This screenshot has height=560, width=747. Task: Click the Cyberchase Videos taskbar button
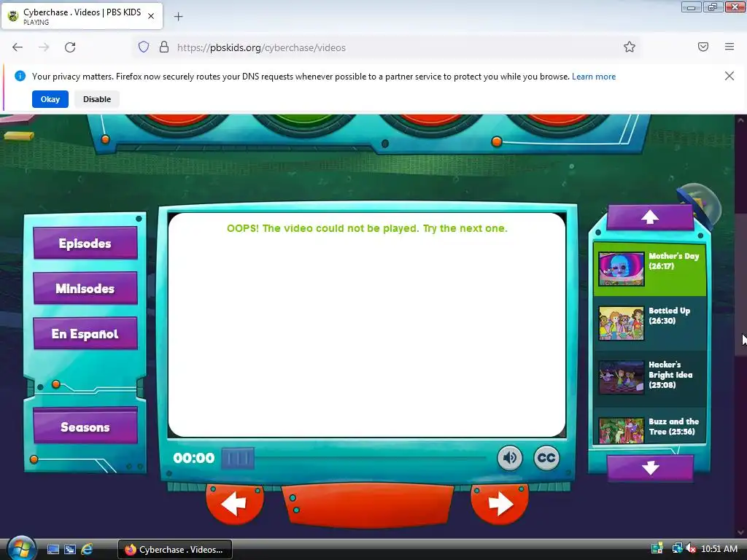pyautogui.click(x=175, y=550)
